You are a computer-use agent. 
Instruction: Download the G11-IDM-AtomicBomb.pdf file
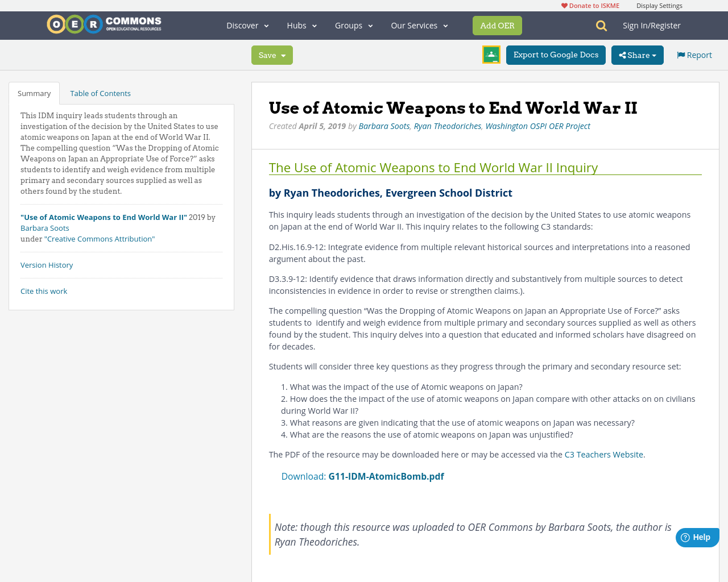coord(386,476)
